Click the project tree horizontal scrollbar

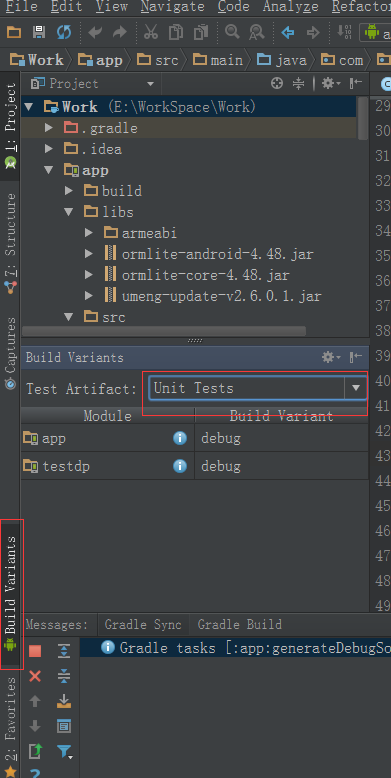tap(164, 330)
